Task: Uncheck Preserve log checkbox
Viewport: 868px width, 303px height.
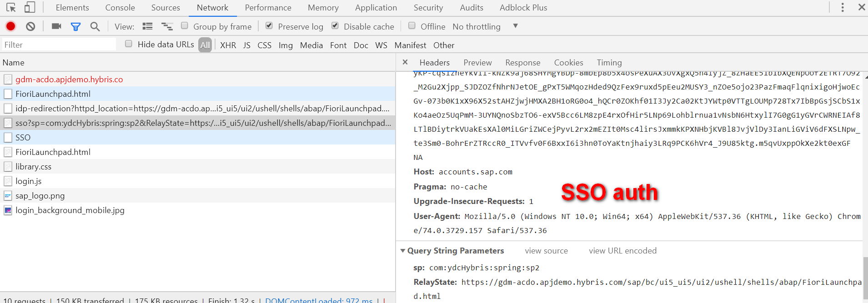Action: pyautogui.click(x=269, y=25)
